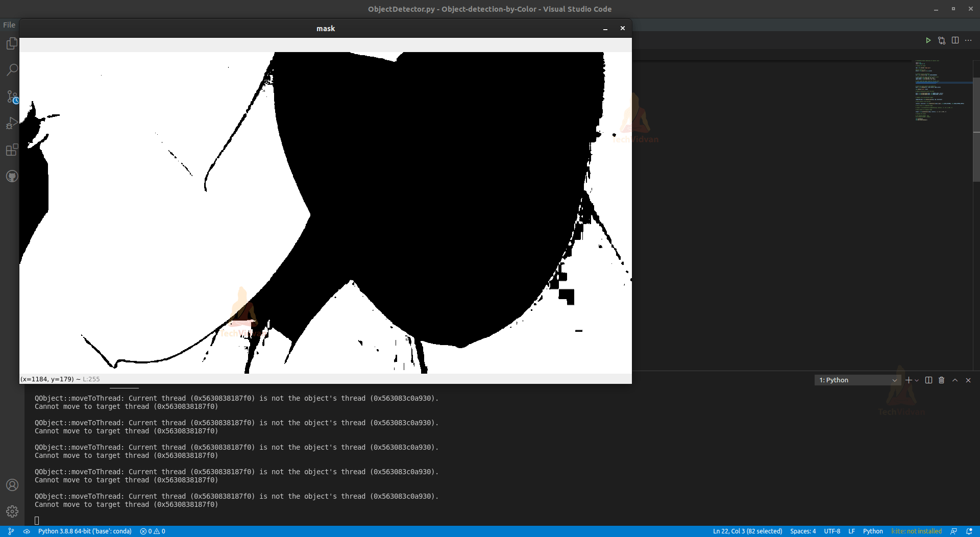The height and width of the screenshot is (537, 980).
Task: Open the Source Control view
Action: tap(12, 97)
